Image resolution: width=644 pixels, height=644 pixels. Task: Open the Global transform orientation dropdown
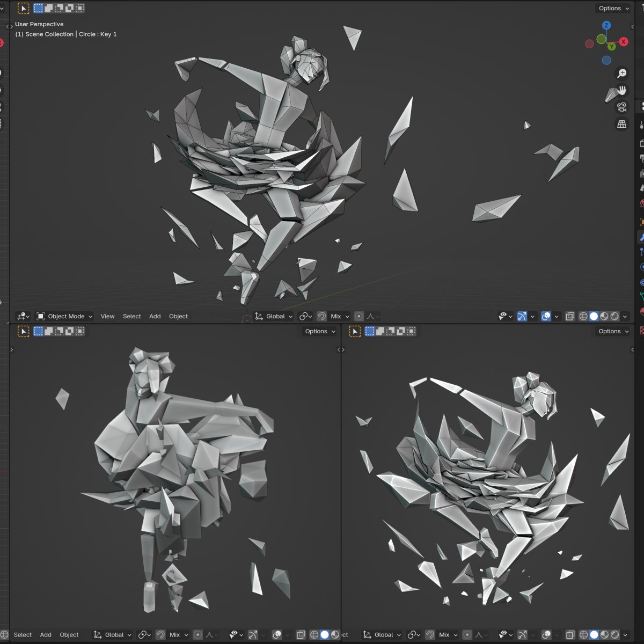tap(274, 316)
